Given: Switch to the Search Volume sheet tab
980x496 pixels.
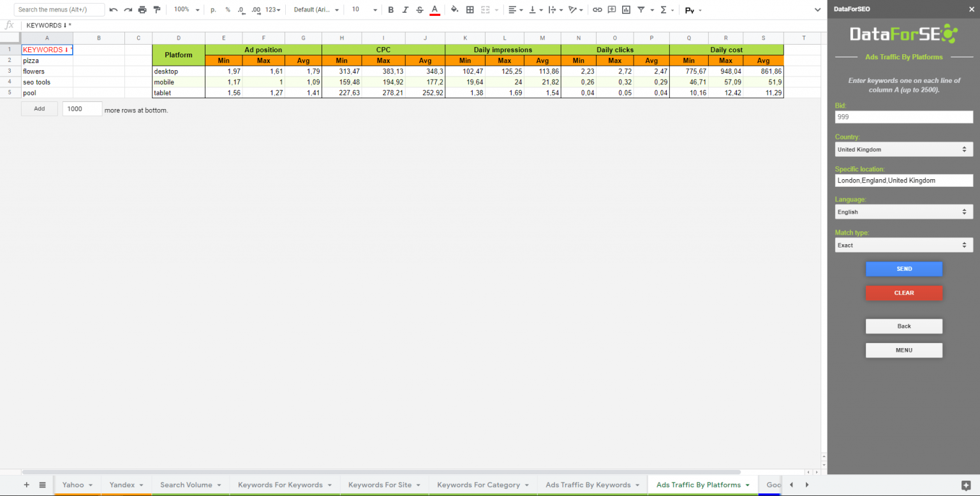Looking at the screenshot, I should tap(186, 485).
